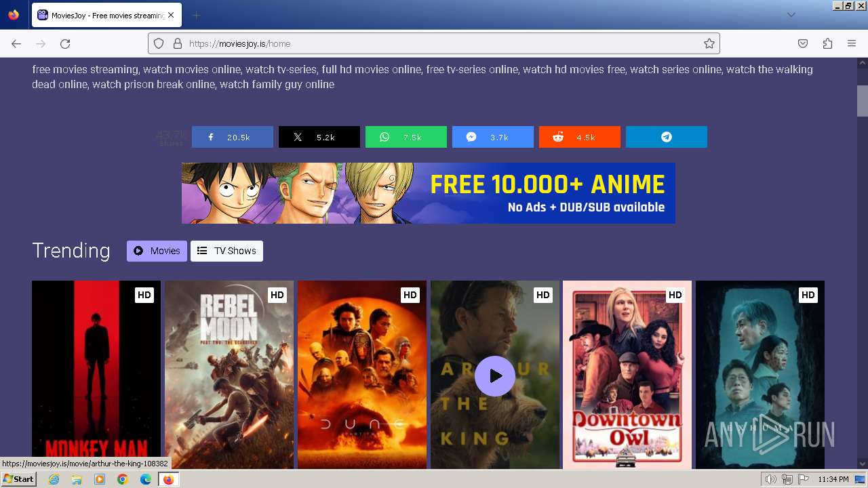868x488 pixels.
Task: Open File Explorer from the taskbar
Action: pyautogui.click(x=77, y=479)
